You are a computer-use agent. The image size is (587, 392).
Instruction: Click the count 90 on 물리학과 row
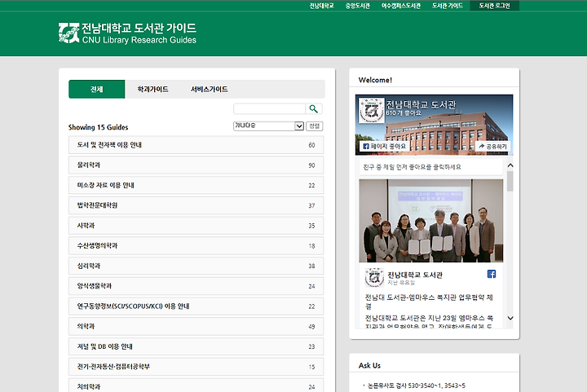[311, 165]
